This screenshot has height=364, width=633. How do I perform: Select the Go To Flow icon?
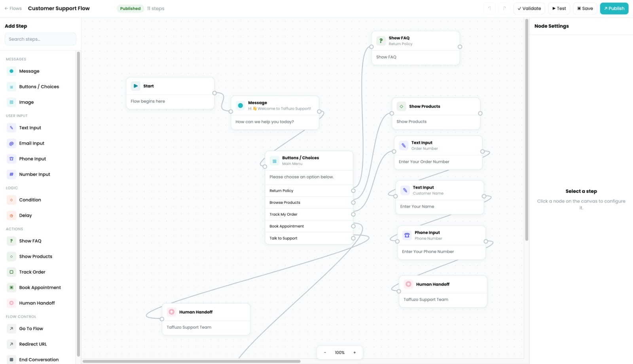(11, 329)
